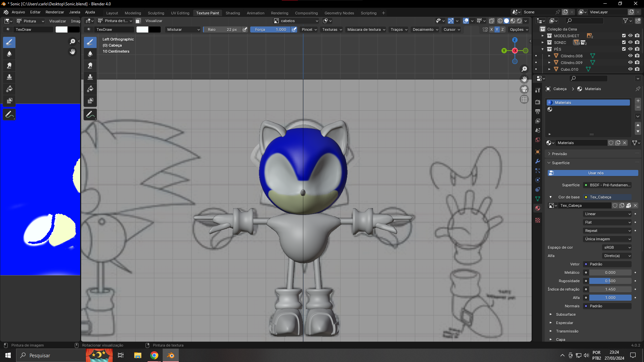Click the camera view icon in viewport
Viewport: 644px width, 362px height.
(x=524, y=89)
